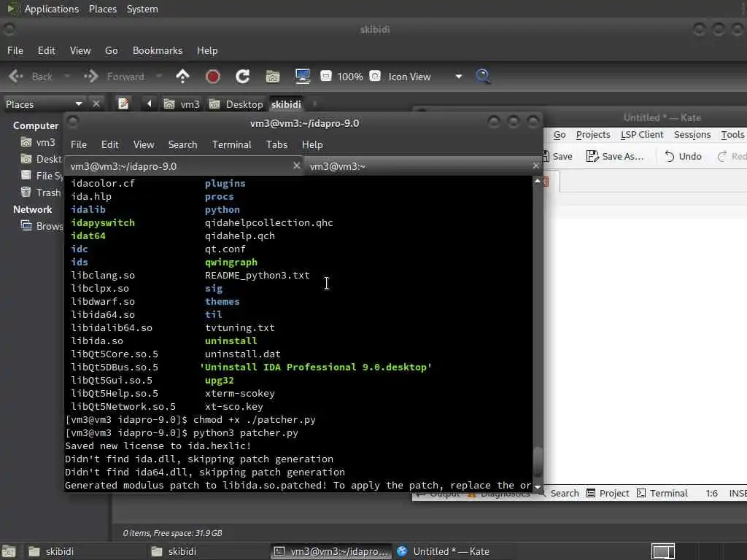Open Kate LSP Client menu
Viewport: 747px width, 560px height.
tap(642, 134)
